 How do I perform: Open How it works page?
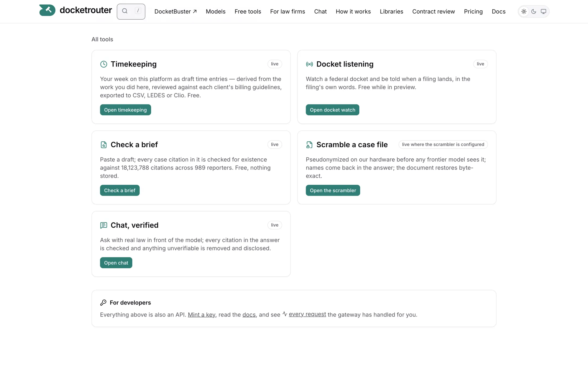tap(353, 11)
